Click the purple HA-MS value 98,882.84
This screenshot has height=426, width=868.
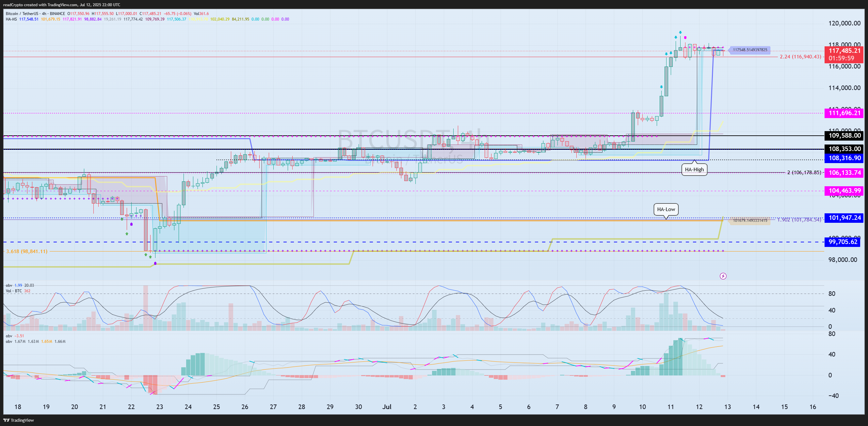pyautogui.click(x=93, y=19)
